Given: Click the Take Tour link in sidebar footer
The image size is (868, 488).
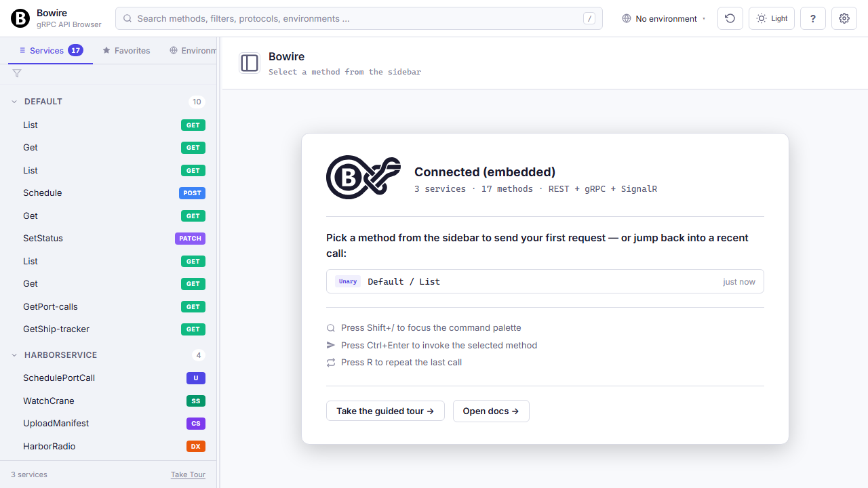Looking at the screenshot, I should click(188, 474).
